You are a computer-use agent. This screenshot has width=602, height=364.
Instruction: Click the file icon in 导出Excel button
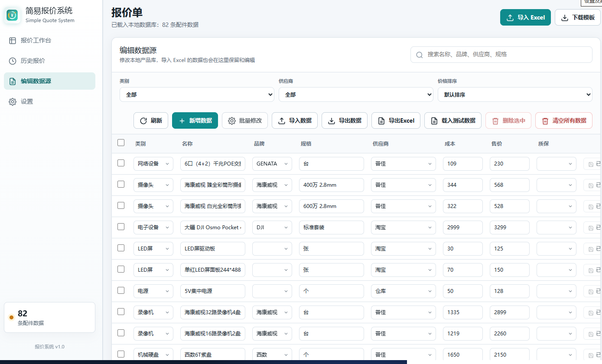coord(381,120)
